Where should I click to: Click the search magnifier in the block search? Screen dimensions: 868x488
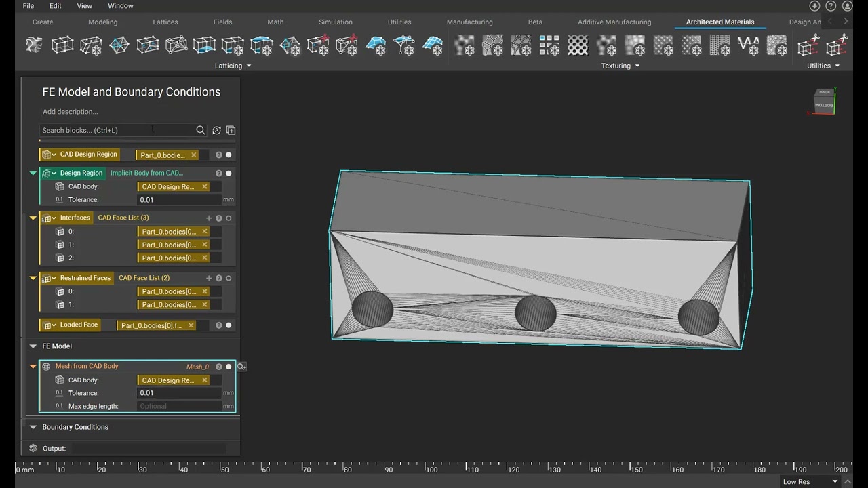click(x=201, y=130)
